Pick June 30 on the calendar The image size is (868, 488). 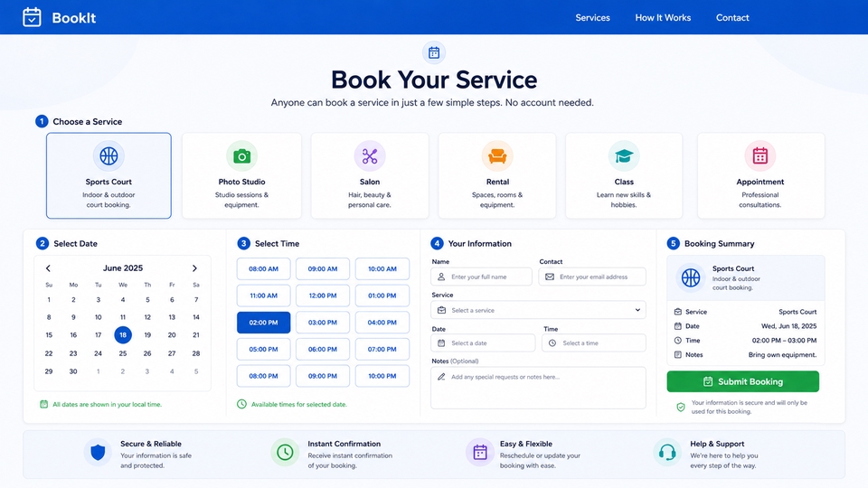point(73,371)
